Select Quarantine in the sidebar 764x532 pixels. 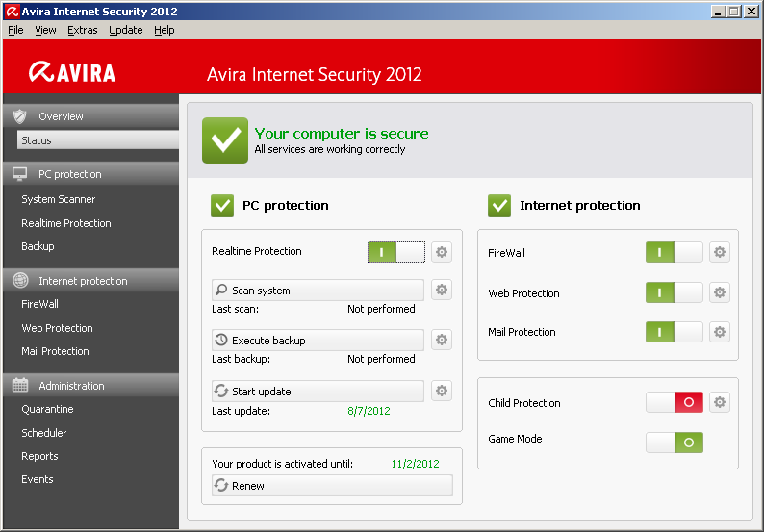[x=47, y=409]
